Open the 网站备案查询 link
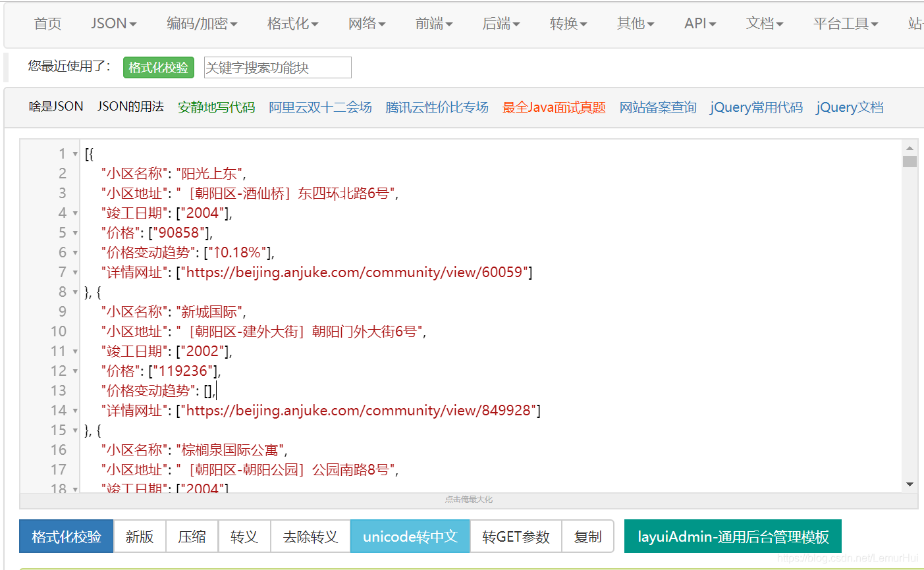The width and height of the screenshot is (924, 570). point(658,107)
